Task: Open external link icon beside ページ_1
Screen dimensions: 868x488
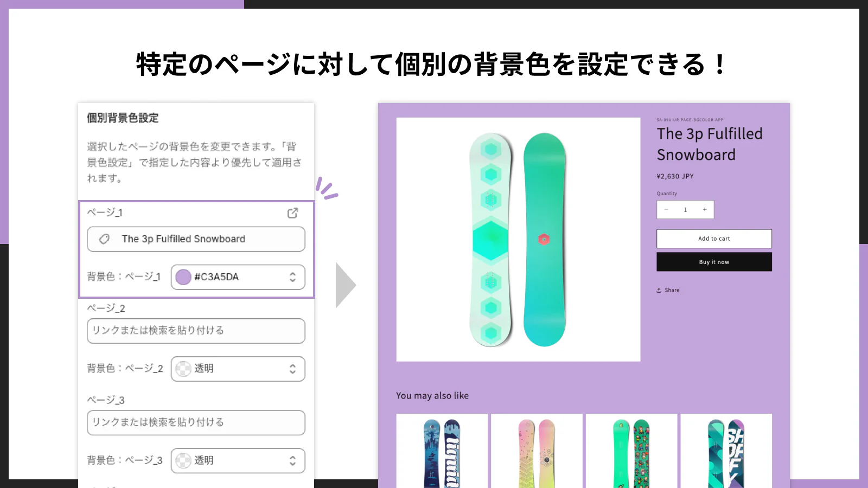Action: (x=292, y=213)
